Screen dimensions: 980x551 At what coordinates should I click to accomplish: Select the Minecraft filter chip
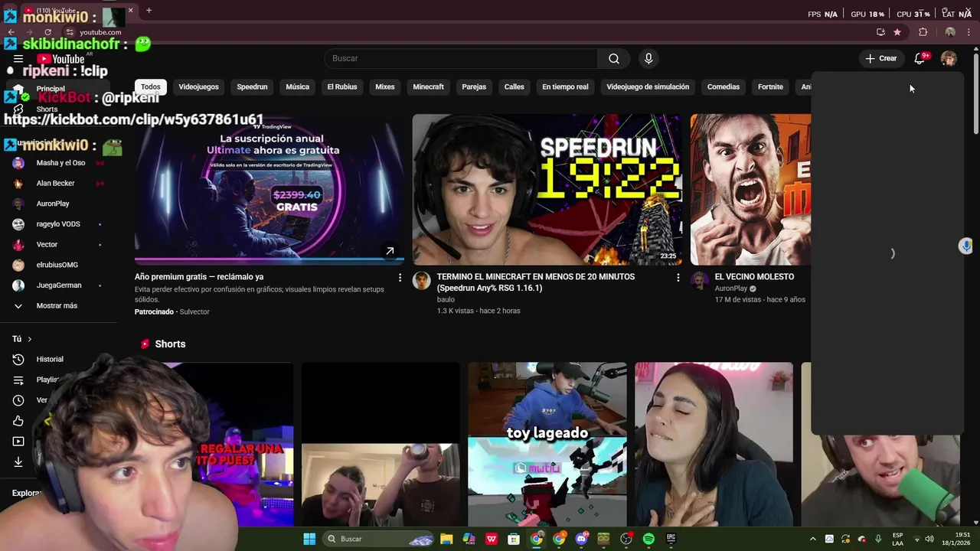[x=428, y=86]
